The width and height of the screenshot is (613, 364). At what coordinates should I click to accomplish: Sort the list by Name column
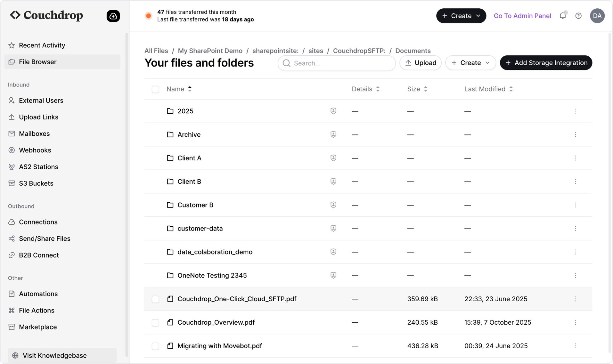tap(179, 89)
